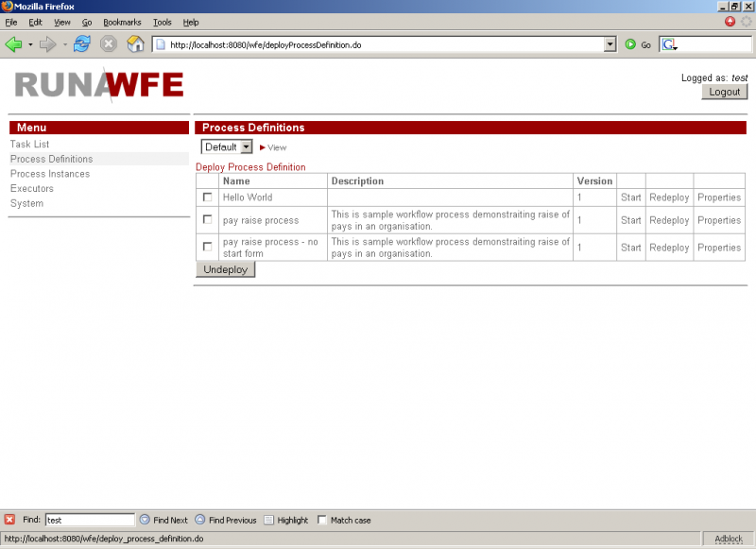
Task: Click the Stop loading icon
Action: (x=108, y=43)
